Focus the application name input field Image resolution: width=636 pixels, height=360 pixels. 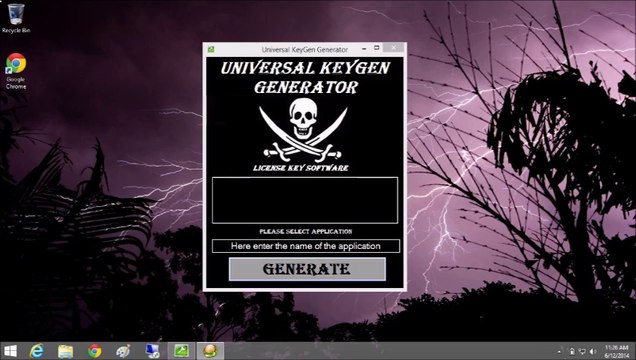pyautogui.click(x=305, y=246)
